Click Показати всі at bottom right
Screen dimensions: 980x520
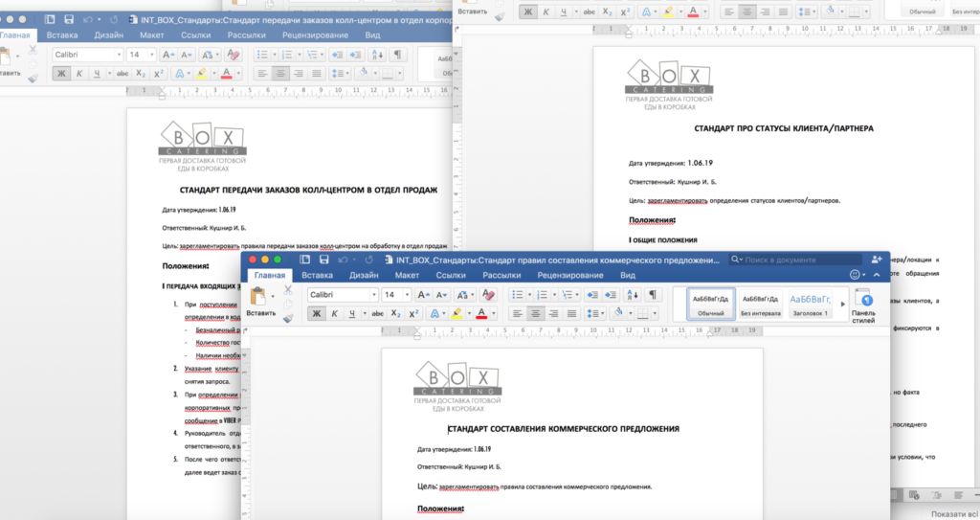point(954,513)
